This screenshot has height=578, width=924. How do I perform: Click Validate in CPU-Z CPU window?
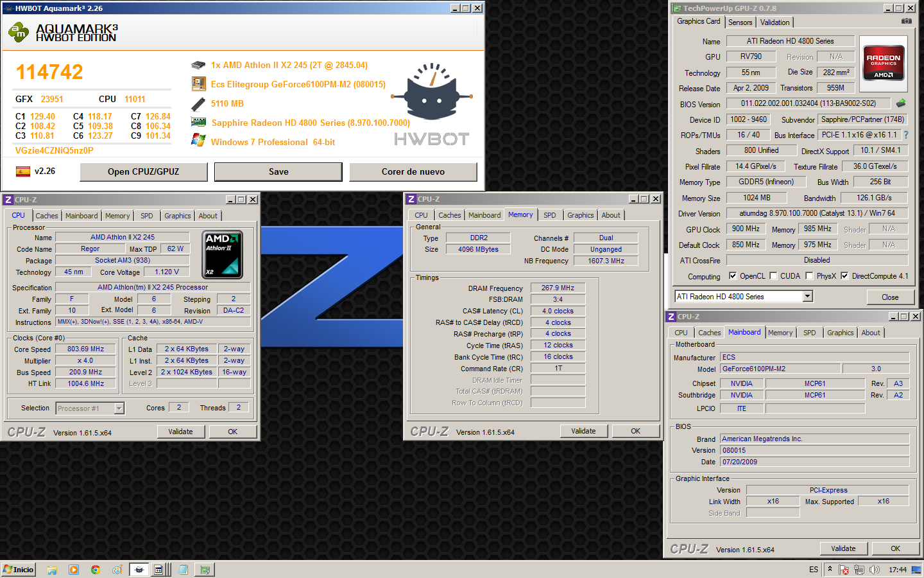[180, 432]
